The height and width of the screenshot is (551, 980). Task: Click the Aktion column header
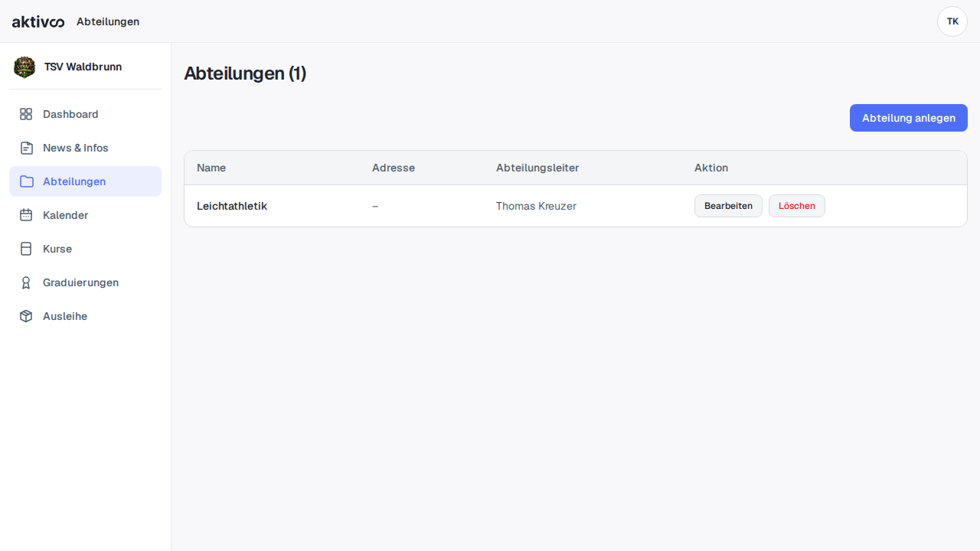tap(711, 168)
